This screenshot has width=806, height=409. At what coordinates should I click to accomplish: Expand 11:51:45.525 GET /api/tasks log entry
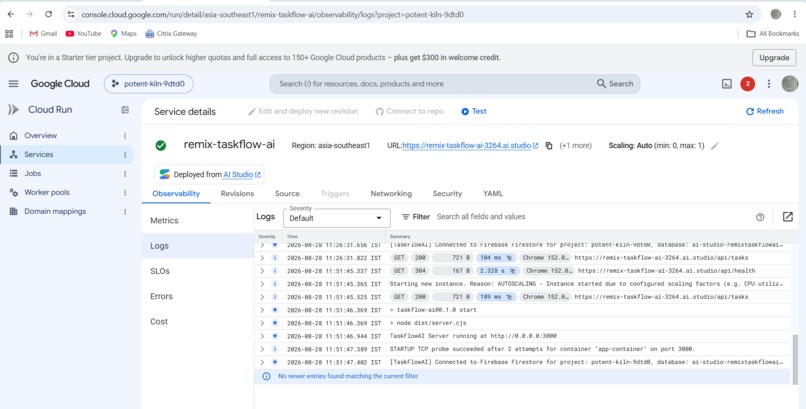[x=262, y=297]
